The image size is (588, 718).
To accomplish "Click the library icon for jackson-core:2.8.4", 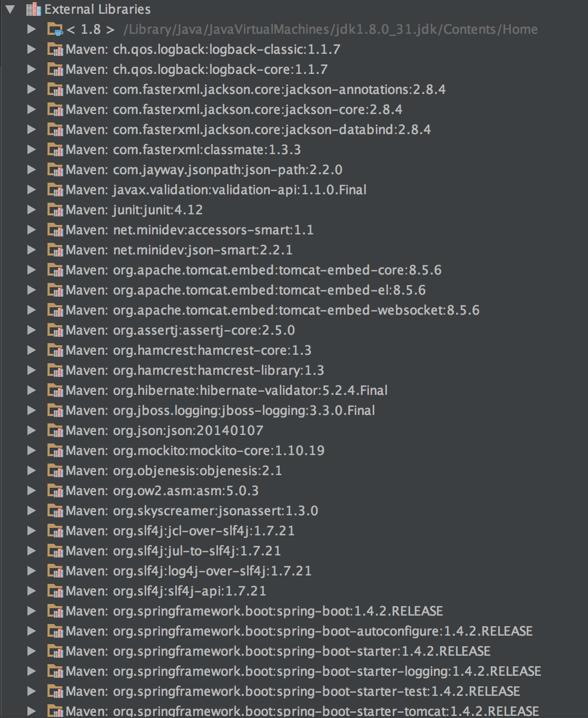I will [55, 110].
